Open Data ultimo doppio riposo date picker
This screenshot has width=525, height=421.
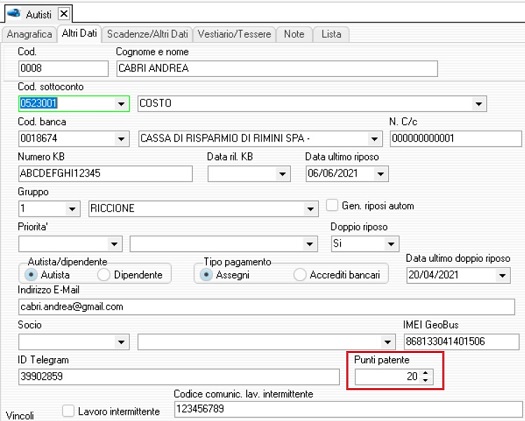(502, 276)
